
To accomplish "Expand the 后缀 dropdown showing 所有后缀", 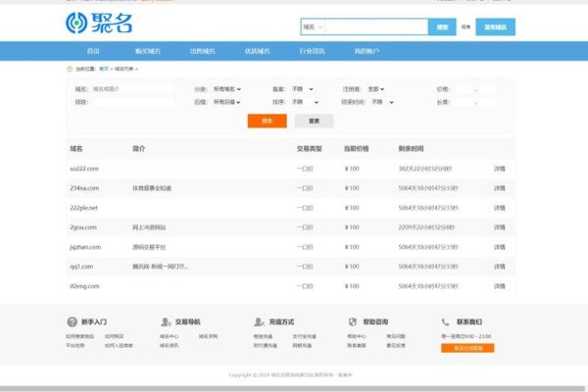I will click(x=227, y=102).
